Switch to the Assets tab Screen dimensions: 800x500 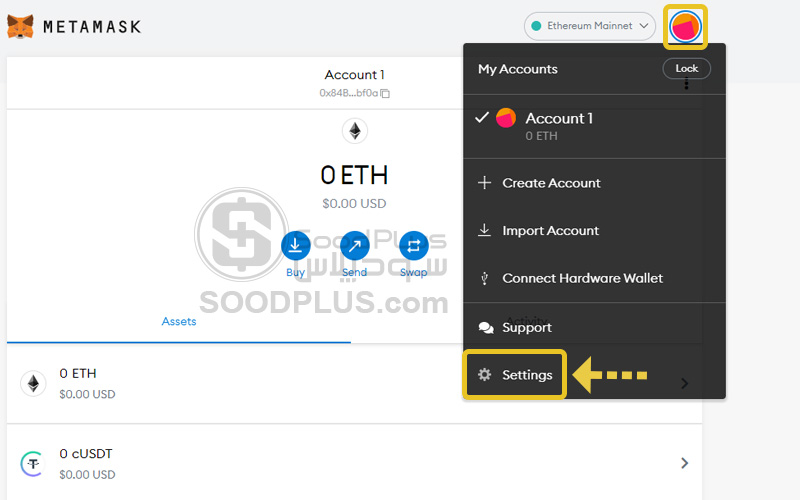click(x=179, y=321)
